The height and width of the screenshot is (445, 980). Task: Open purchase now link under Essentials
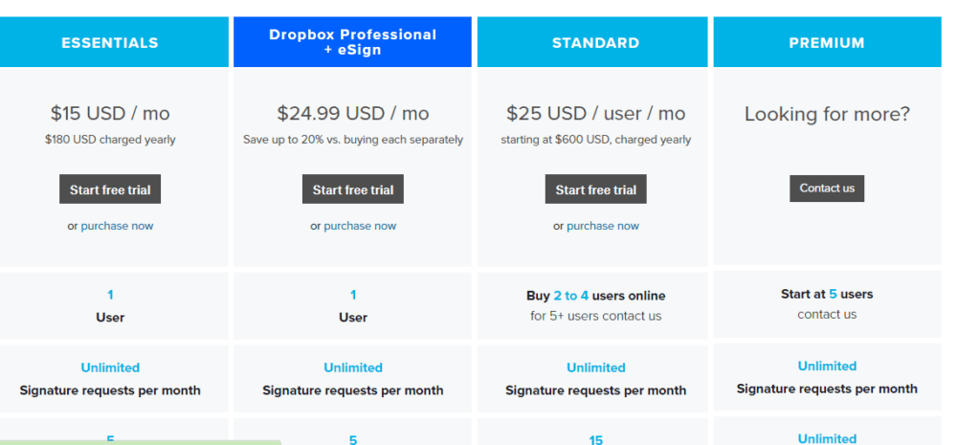pos(117,226)
